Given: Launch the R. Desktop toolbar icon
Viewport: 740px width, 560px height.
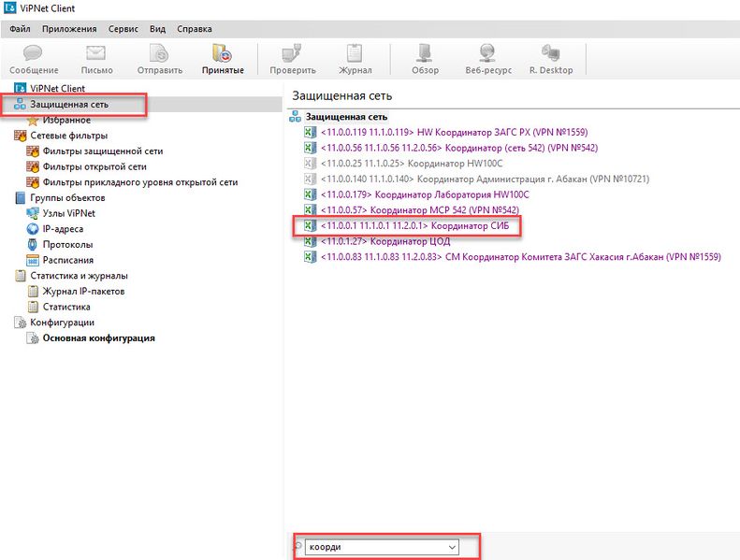Looking at the screenshot, I should click(x=551, y=53).
